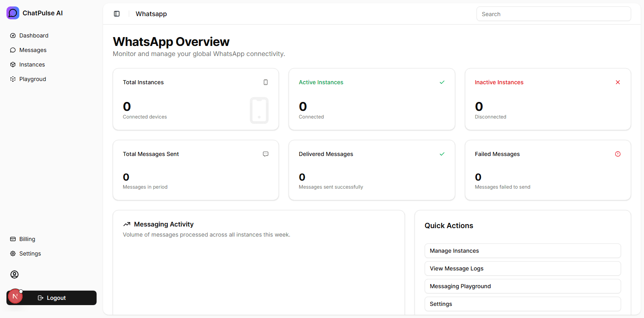Click the Total Messages Sent title
644x318 pixels.
click(x=151, y=154)
